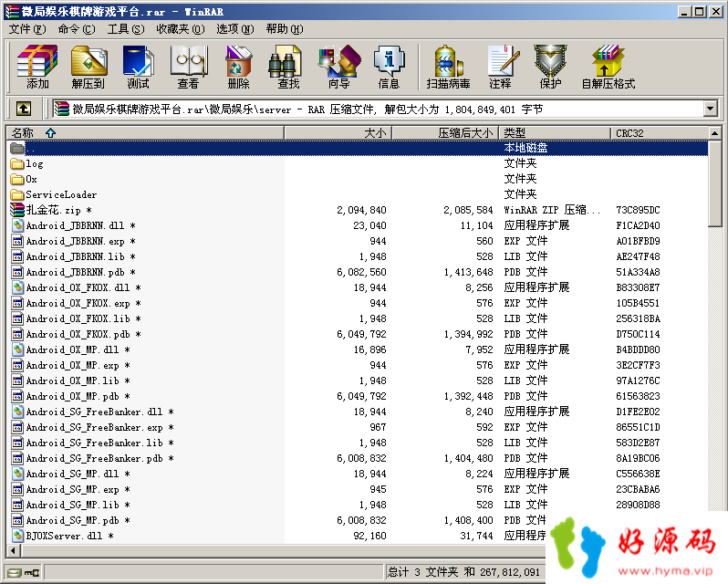Sort by Packed size (压缩后大小) column header
The width and height of the screenshot is (728, 584).
445,133
